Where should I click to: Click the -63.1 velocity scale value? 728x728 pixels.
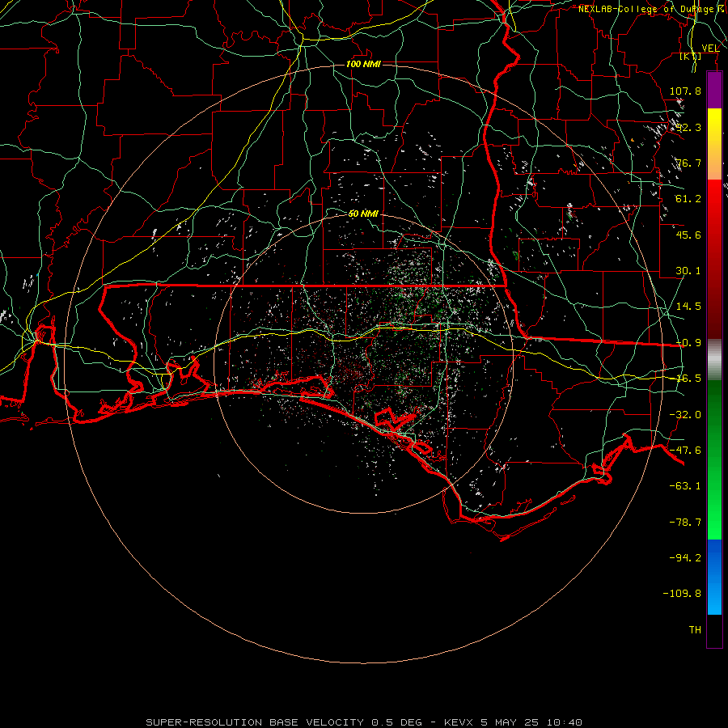pyautogui.click(x=685, y=486)
